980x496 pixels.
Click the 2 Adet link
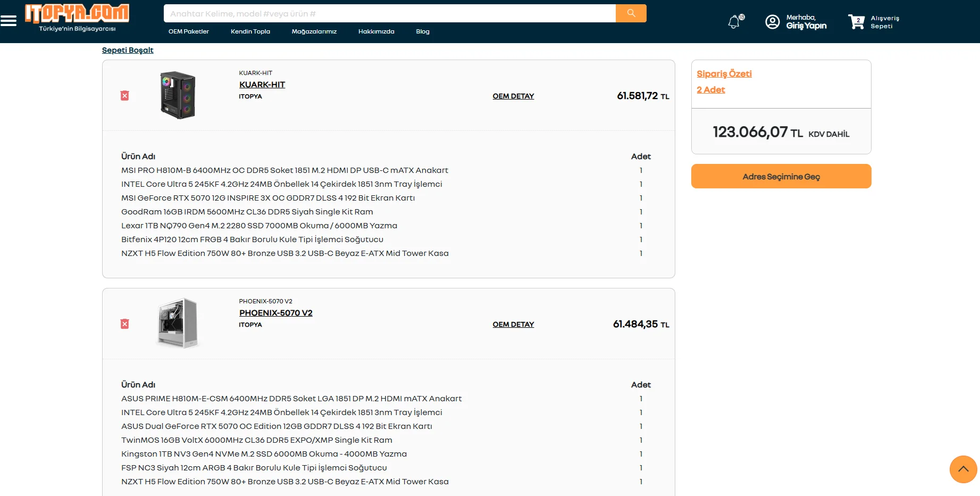(711, 90)
